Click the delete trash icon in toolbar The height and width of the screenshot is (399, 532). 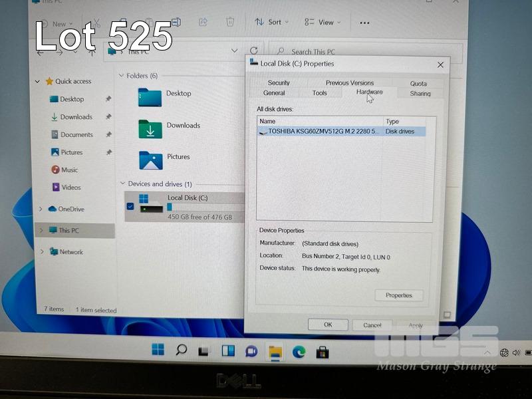(x=229, y=22)
